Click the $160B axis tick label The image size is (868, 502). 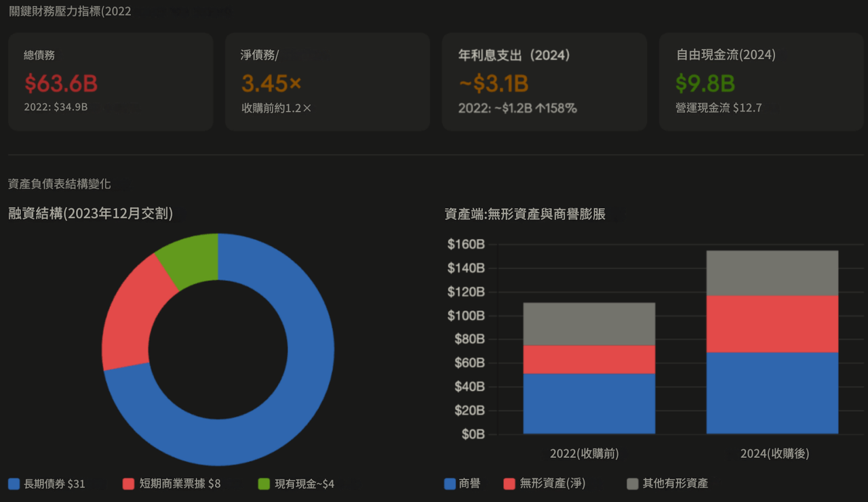466,245
